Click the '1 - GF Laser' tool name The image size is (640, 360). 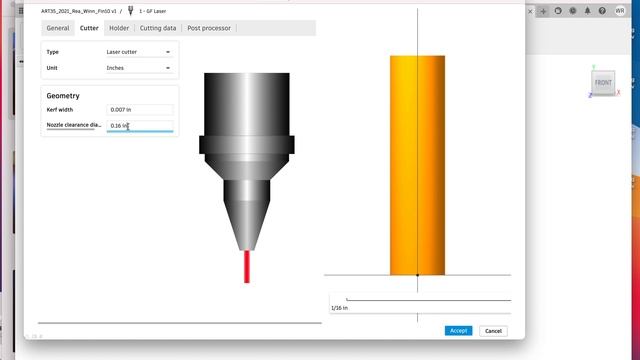[x=153, y=11]
